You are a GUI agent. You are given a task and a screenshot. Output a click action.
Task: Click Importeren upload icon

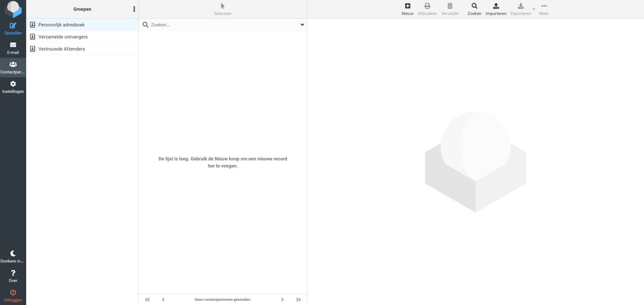pos(496,9)
